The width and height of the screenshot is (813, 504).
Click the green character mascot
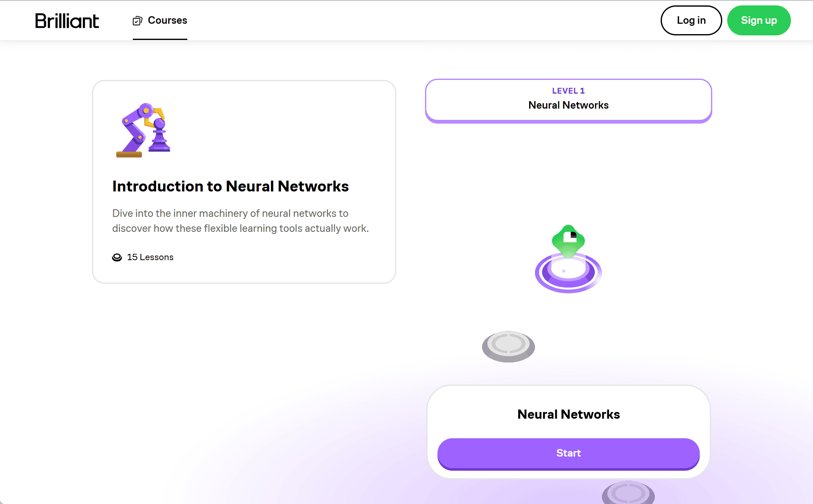(x=568, y=241)
